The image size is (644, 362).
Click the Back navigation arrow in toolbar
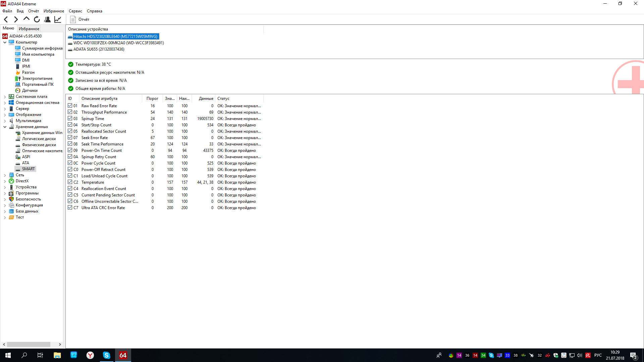tap(6, 19)
